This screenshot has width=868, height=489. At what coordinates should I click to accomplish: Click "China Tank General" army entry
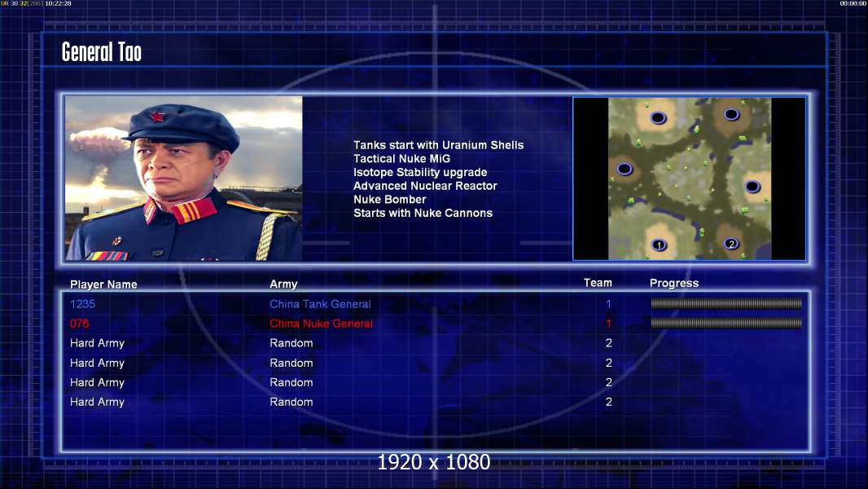pyautogui.click(x=321, y=304)
